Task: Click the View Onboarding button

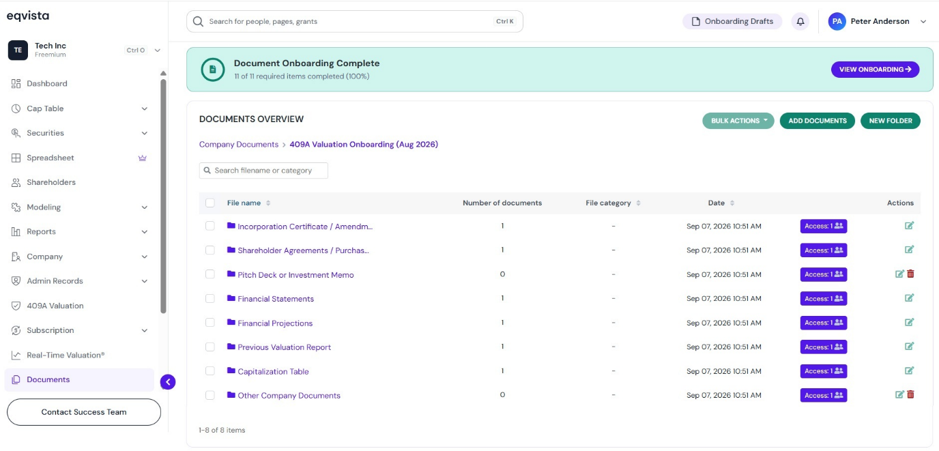Action: (875, 69)
